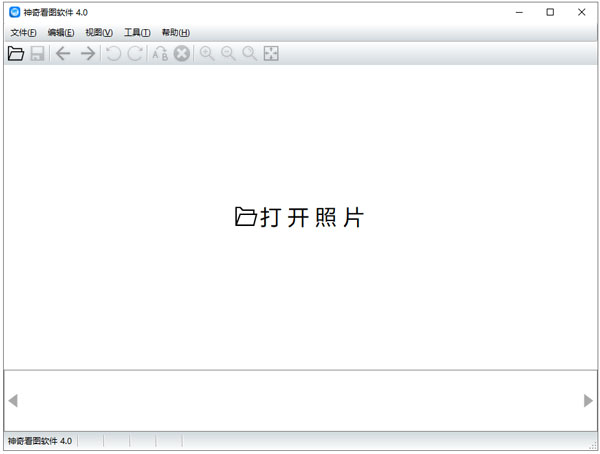
Task: Open the 工具(T) menu
Action: 137,33
